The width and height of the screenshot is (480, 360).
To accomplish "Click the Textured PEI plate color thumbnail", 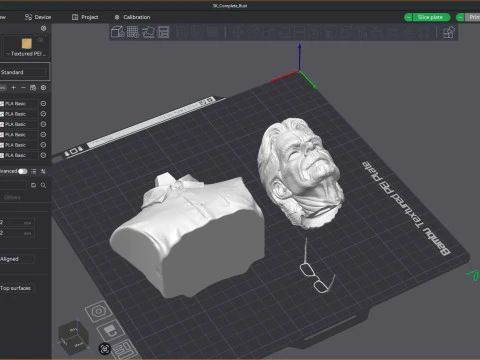I will (27, 44).
